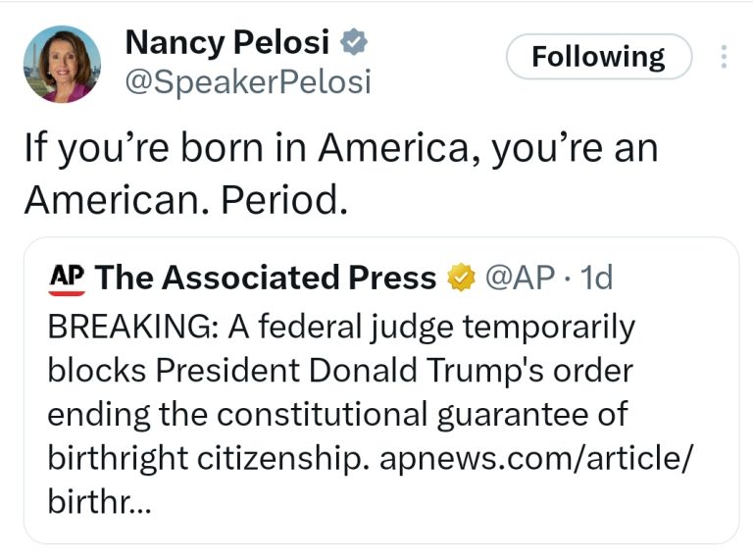Click the @SpeakerPelosi handle
The width and height of the screenshot is (753, 560).
point(247,83)
